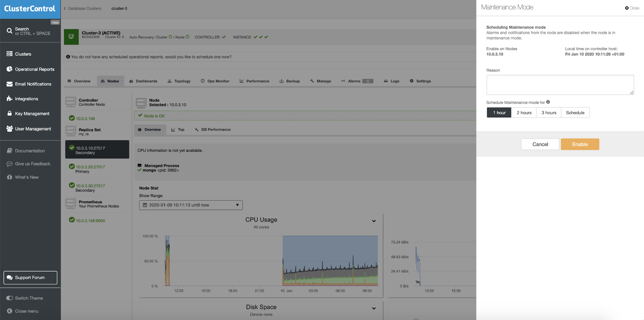Go to Email Notifications

(33, 84)
